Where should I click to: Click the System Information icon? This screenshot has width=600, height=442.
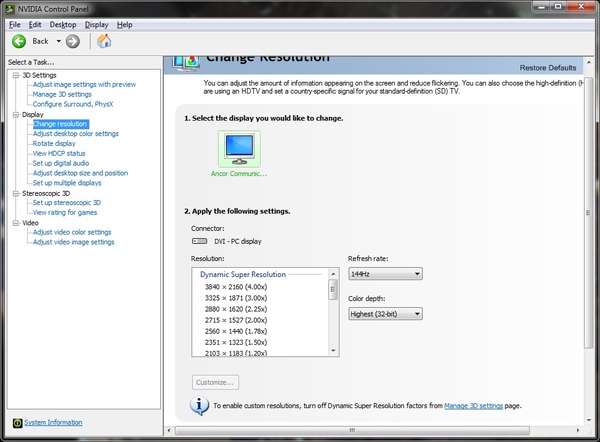tap(17, 422)
